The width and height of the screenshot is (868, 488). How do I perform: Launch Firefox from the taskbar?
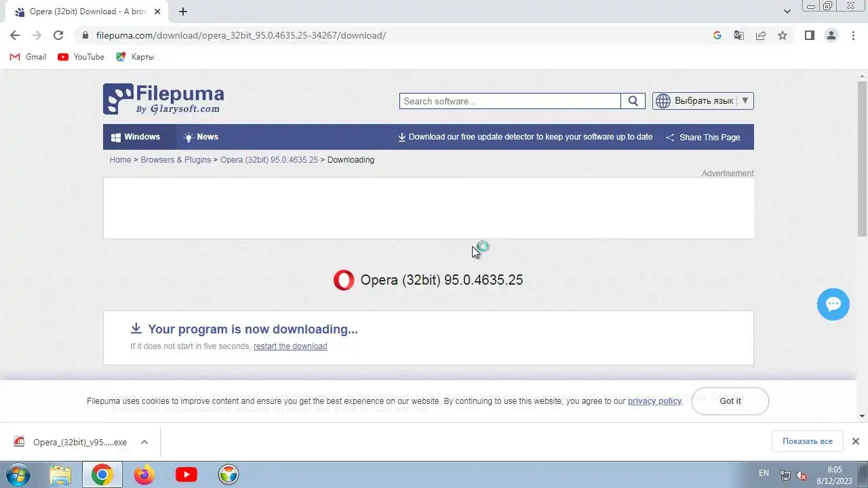(x=144, y=474)
